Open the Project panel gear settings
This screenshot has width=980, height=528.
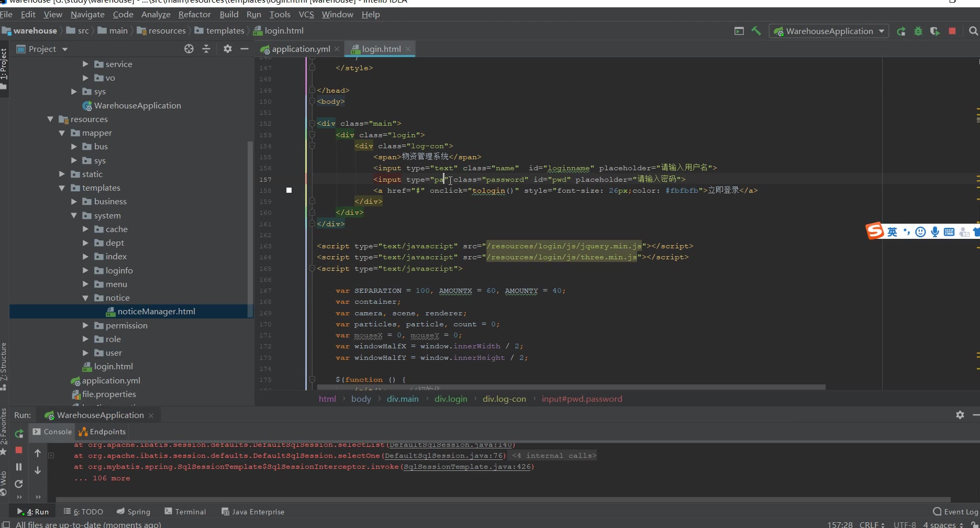pyautogui.click(x=227, y=49)
